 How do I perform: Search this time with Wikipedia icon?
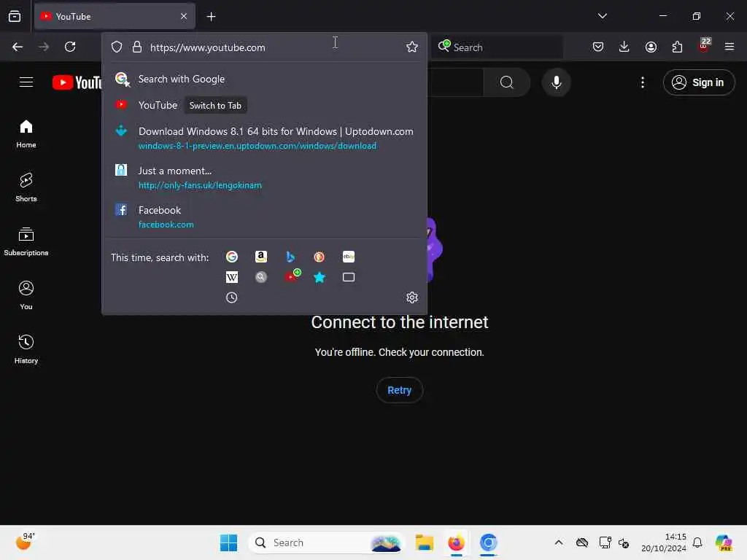tap(232, 277)
